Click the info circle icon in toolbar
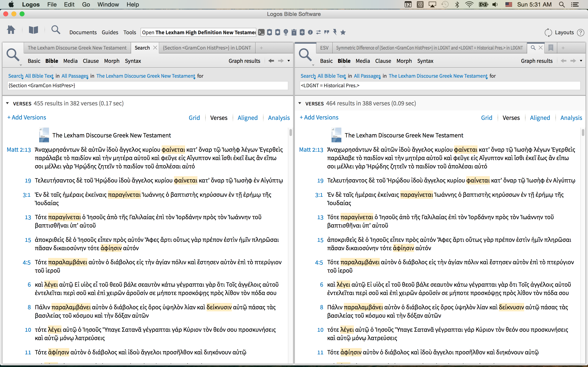 (310, 32)
